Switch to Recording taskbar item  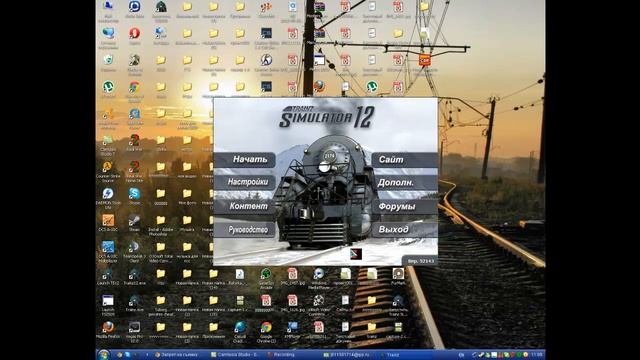[281, 355]
